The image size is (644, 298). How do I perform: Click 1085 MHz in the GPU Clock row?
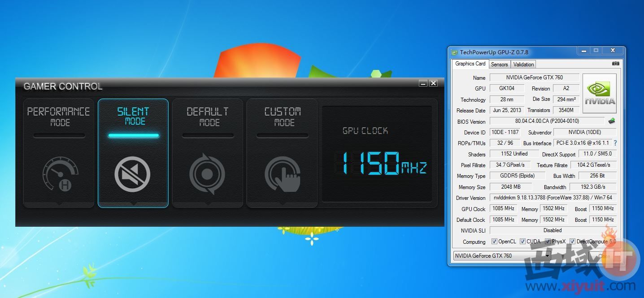coord(503,209)
